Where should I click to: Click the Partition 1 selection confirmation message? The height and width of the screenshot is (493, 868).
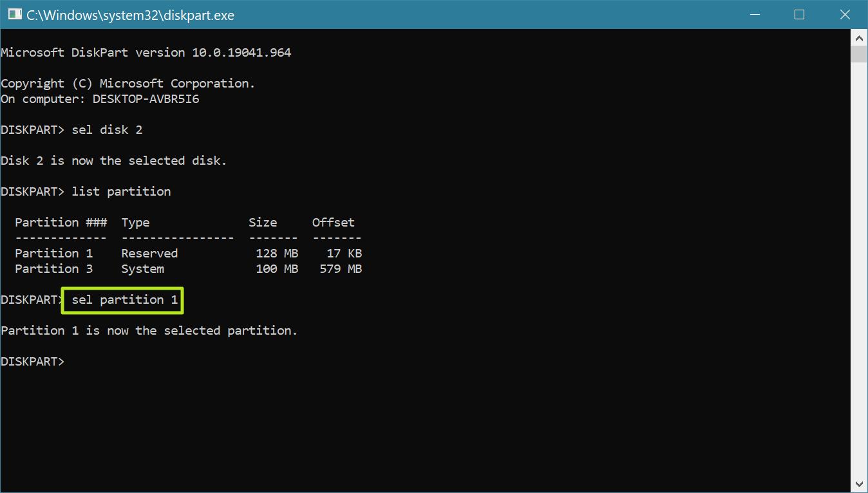149,330
